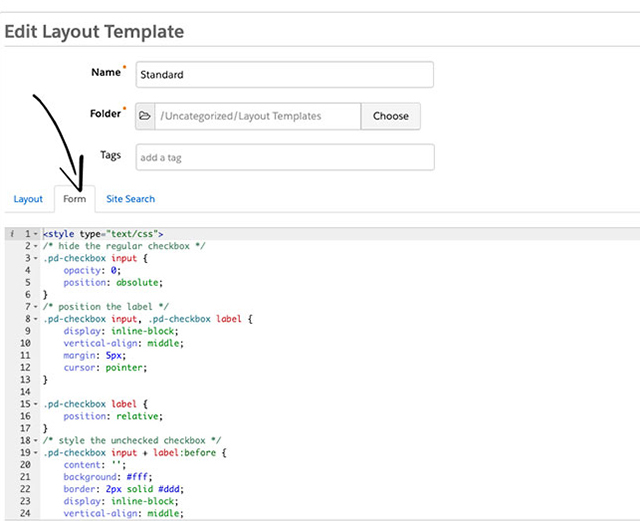
Task: Collapse the label:before block at line 19
Action: 36,453
